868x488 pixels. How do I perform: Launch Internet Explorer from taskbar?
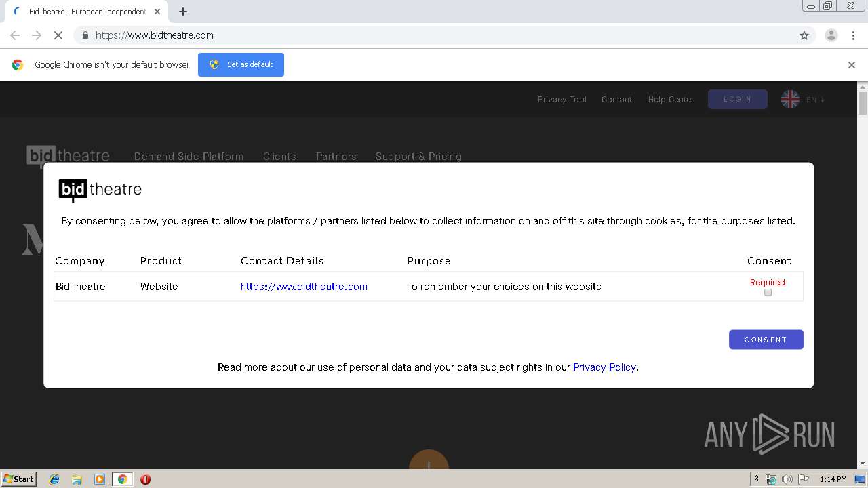pos(54,479)
